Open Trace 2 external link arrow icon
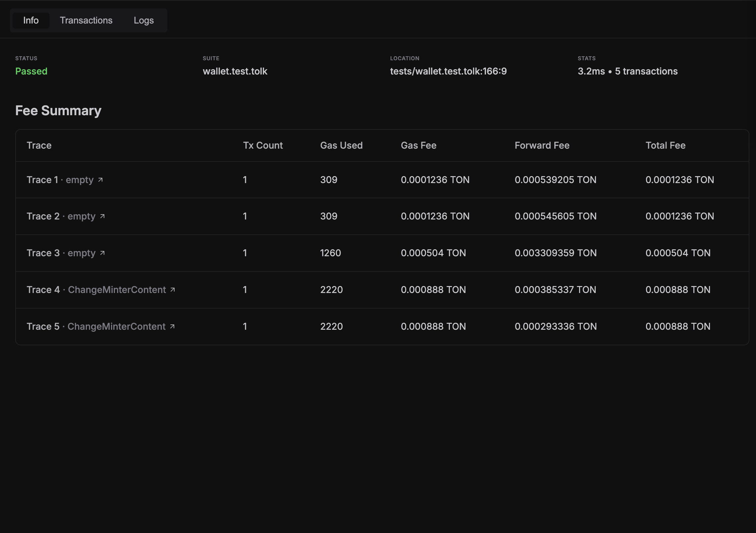 click(102, 216)
